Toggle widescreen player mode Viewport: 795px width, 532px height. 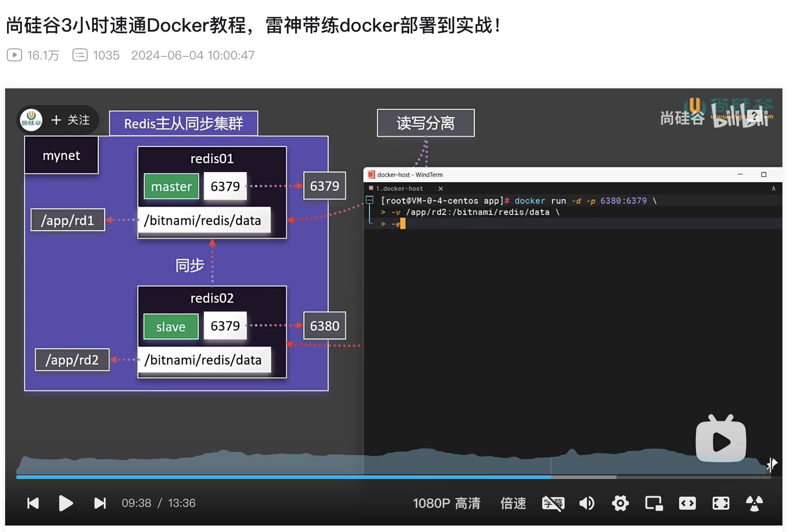(x=687, y=503)
